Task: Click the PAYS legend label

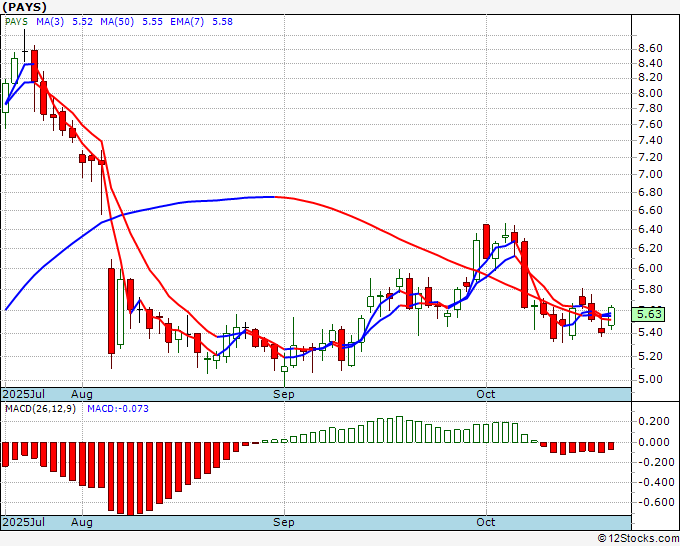Action: 16,22
